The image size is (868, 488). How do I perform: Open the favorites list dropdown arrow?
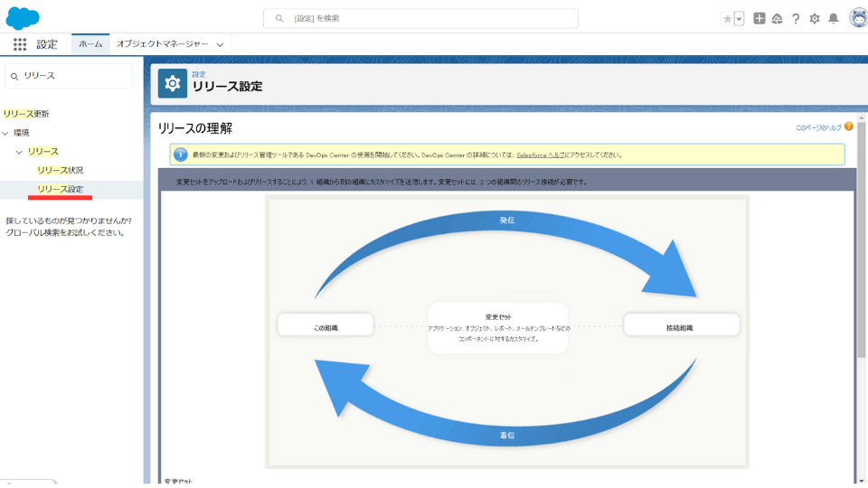(x=739, y=19)
